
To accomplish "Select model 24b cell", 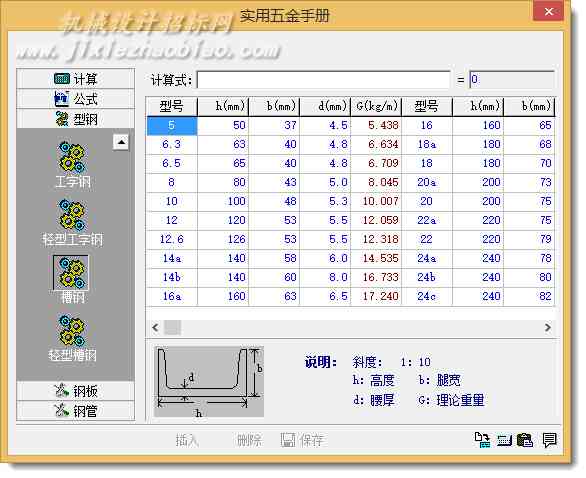I will coord(427,278).
